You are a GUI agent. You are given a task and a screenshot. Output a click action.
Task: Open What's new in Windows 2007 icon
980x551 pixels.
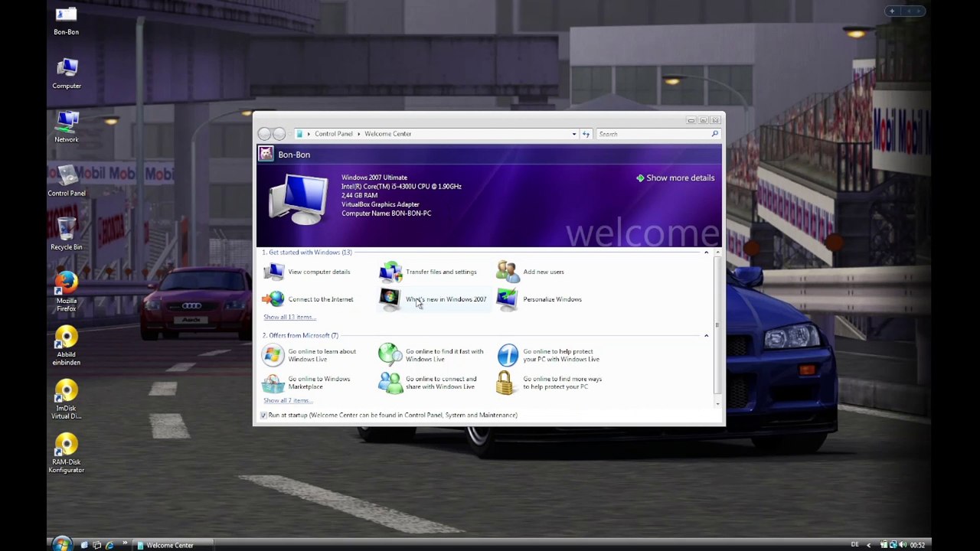point(390,299)
